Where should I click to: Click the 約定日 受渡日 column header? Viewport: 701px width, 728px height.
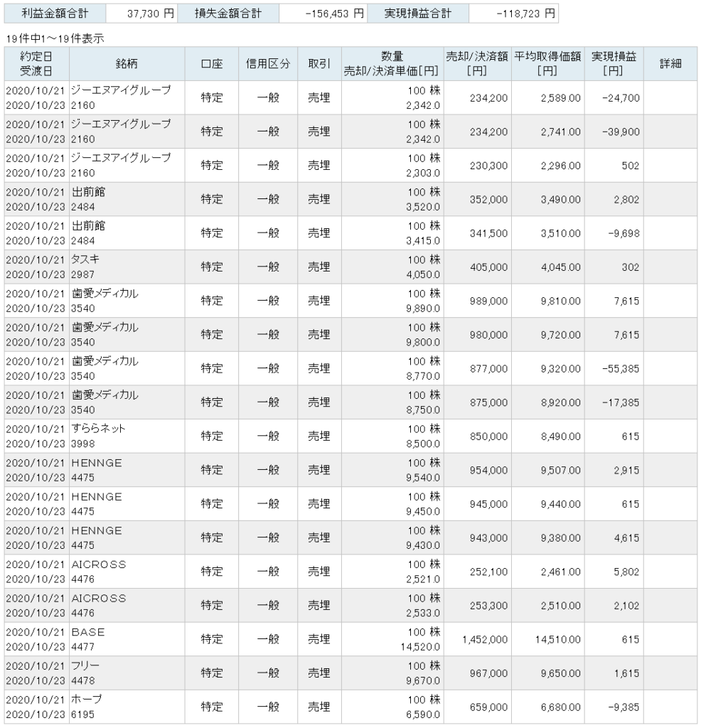point(36,63)
